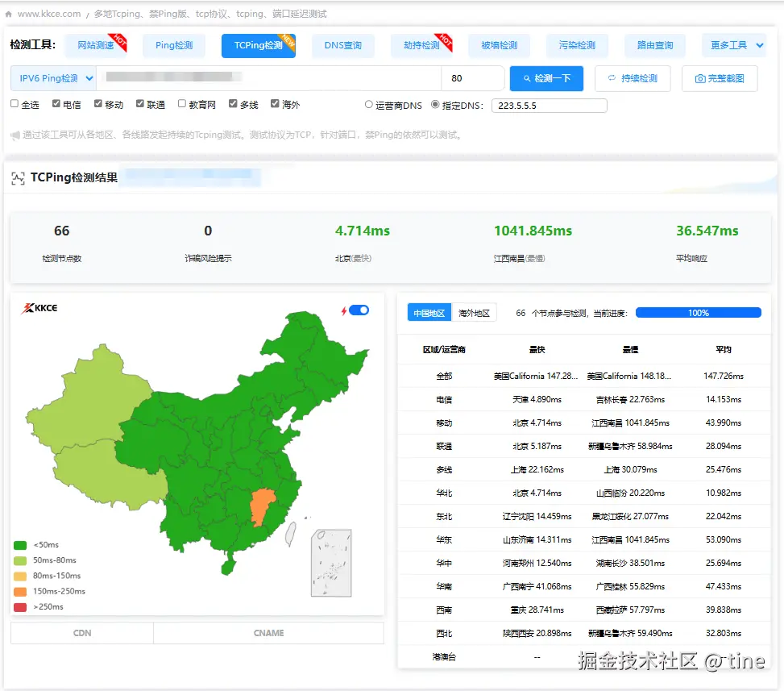
Task: Click the orange Jiangxi province on the map
Action: [x=262, y=506]
